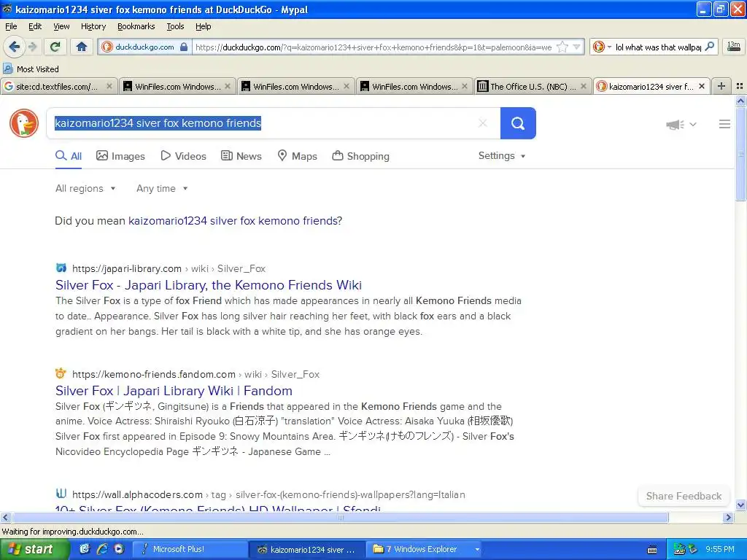Screen dimensions: 747x560
Task: Click the Forward arrow button
Action: click(x=33, y=47)
